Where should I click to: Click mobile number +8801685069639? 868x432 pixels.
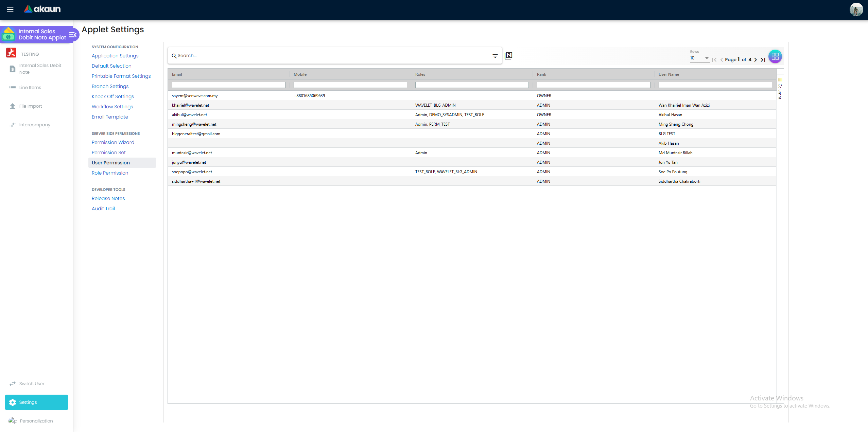point(309,96)
